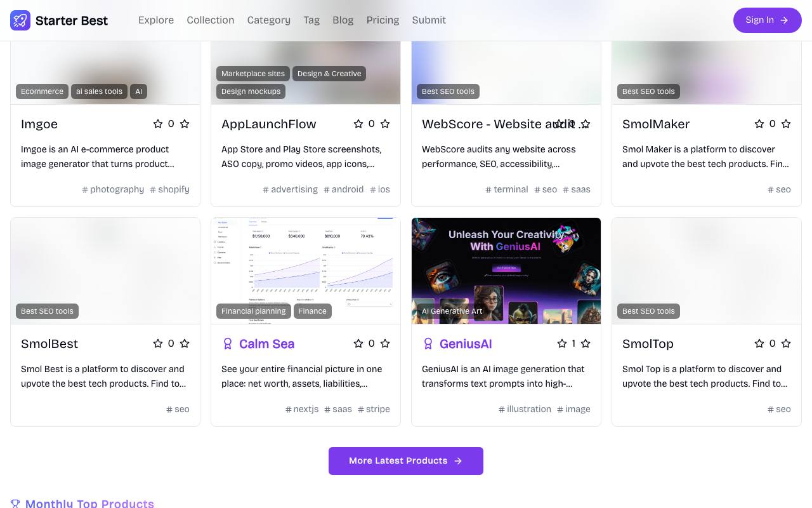This screenshot has height=508, width=812.
Task: Click the Sign In button
Action: click(768, 20)
